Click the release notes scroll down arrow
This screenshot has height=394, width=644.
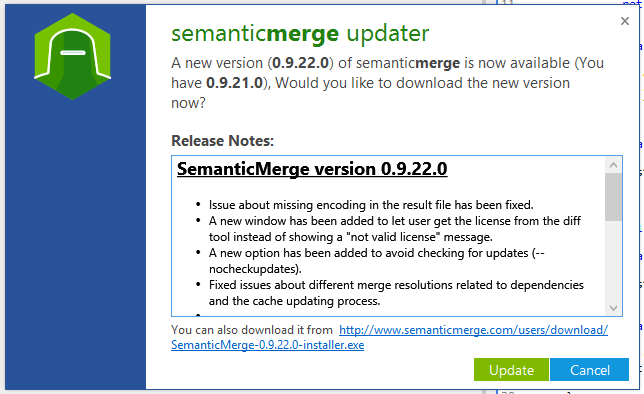614,308
